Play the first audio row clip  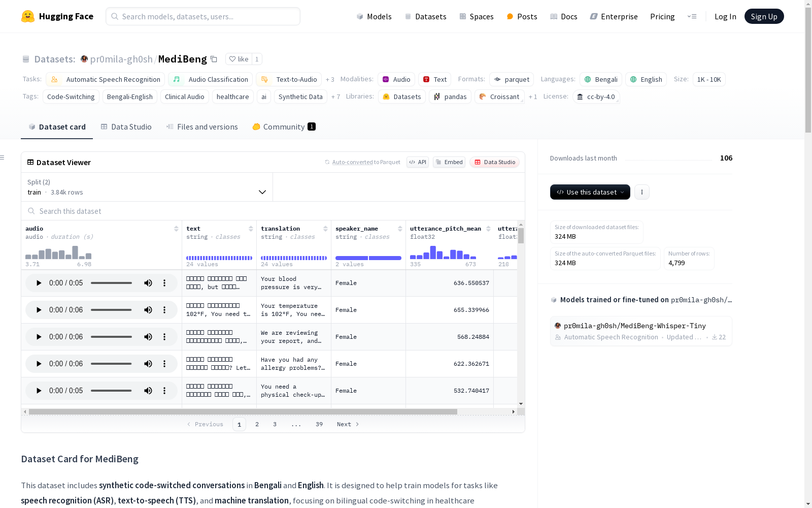pyautogui.click(x=39, y=283)
